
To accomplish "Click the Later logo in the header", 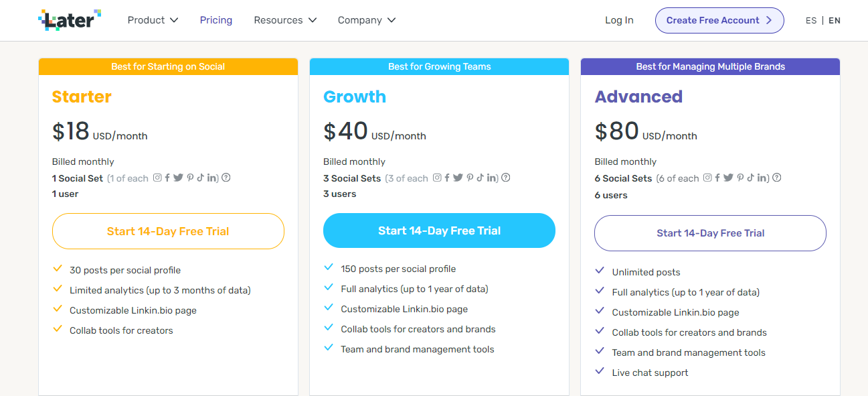I will point(70,20).
